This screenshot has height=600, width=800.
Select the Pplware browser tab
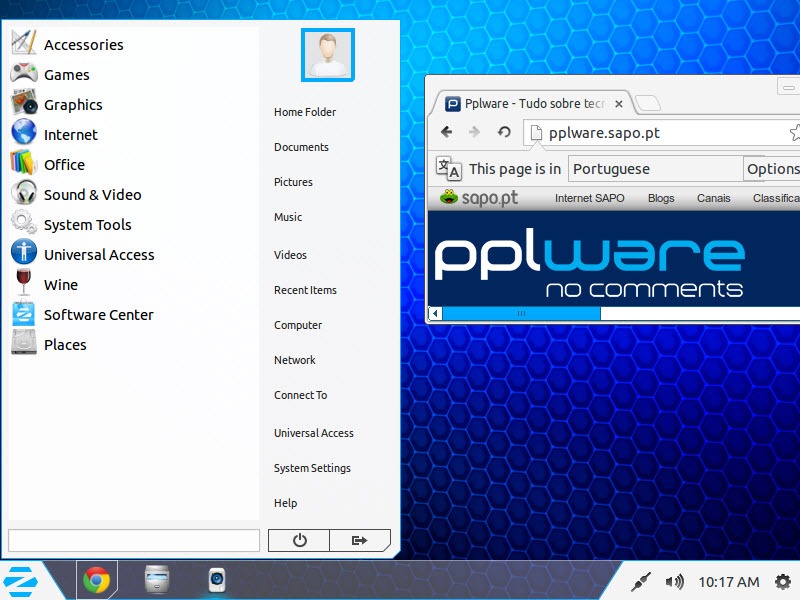533,104
